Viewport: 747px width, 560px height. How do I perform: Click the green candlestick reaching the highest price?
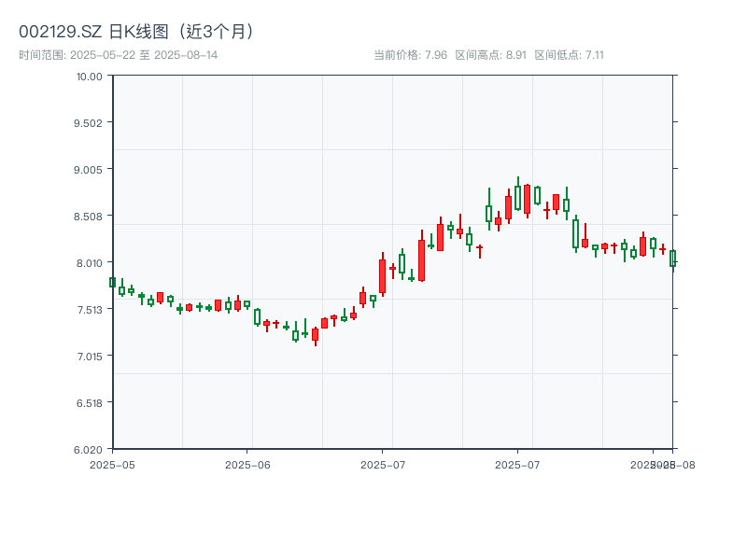click(518, 197)
